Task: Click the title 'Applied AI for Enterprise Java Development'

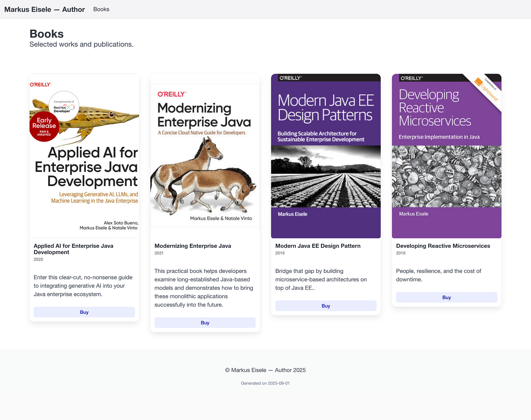Action: [x=73, y=249]
